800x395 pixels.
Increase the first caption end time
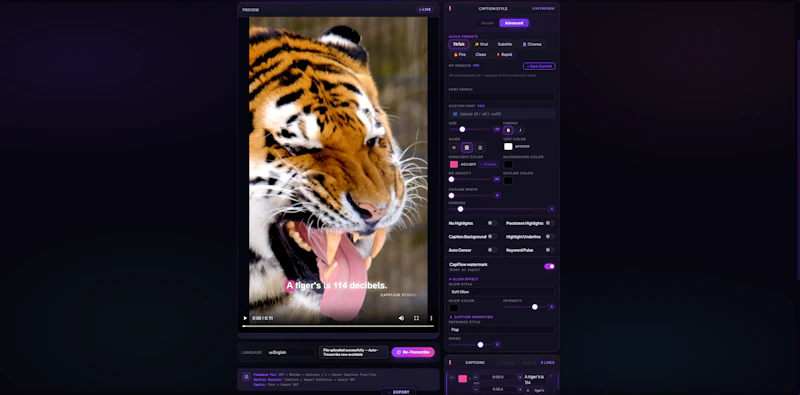[520, 389]
